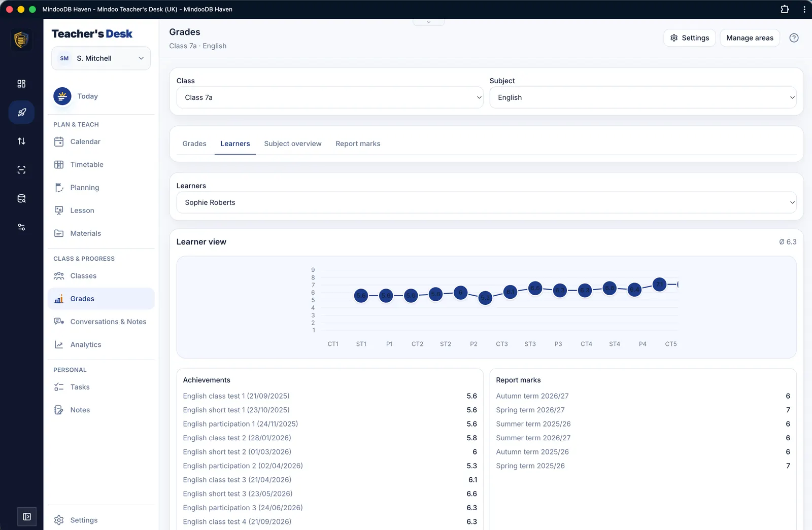Click the 7.1 data point on chart
Screen dimensions: 812x530
click(659, 285)
